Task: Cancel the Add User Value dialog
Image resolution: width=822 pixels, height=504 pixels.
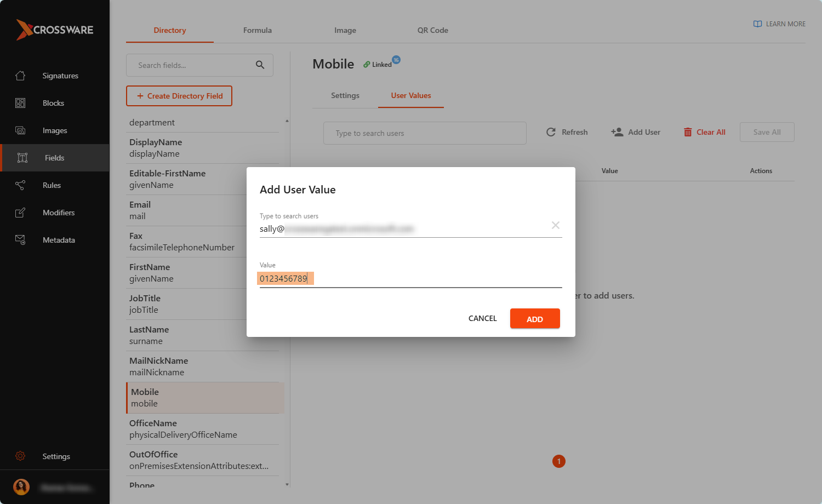Action: pyautogui.click(x=483, y=318)
